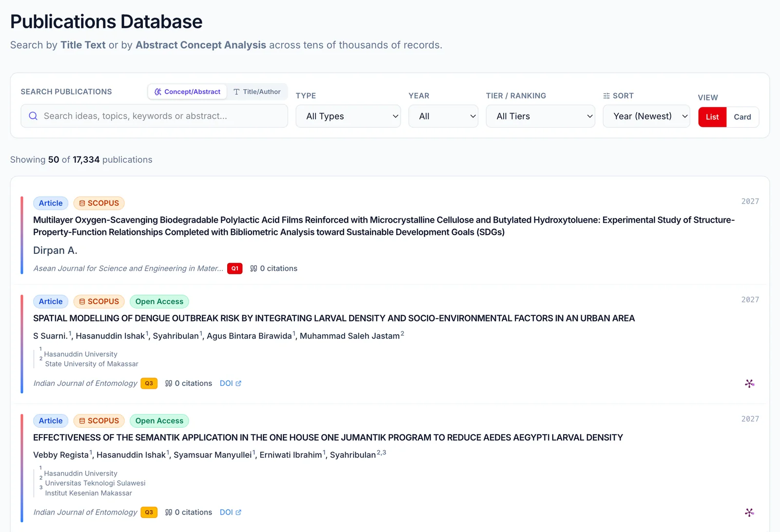Switch search mode to Concept/Abstract
780x532 pixels.
coord(188,92)
